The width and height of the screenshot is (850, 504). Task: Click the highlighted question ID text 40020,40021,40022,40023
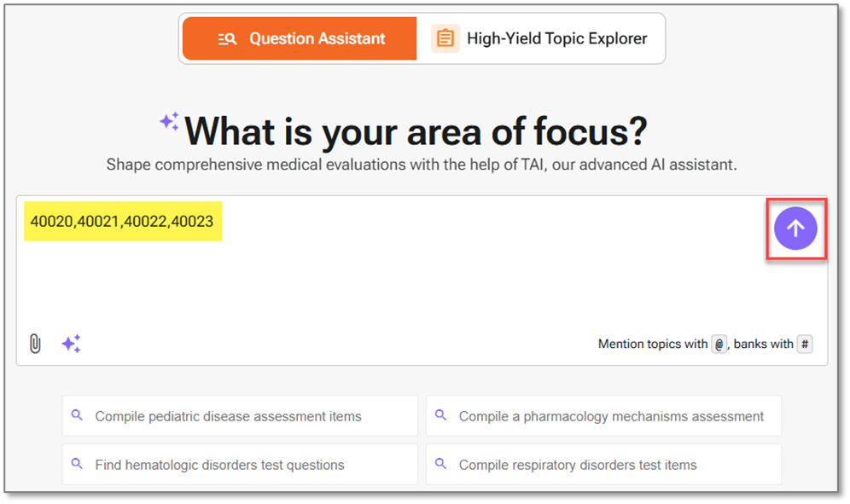tap(122, 221)
